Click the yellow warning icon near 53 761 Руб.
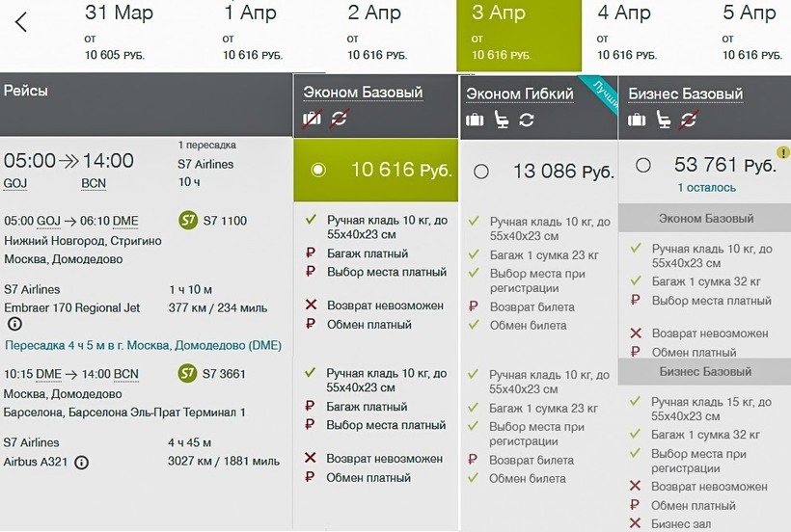 [782, 152]
